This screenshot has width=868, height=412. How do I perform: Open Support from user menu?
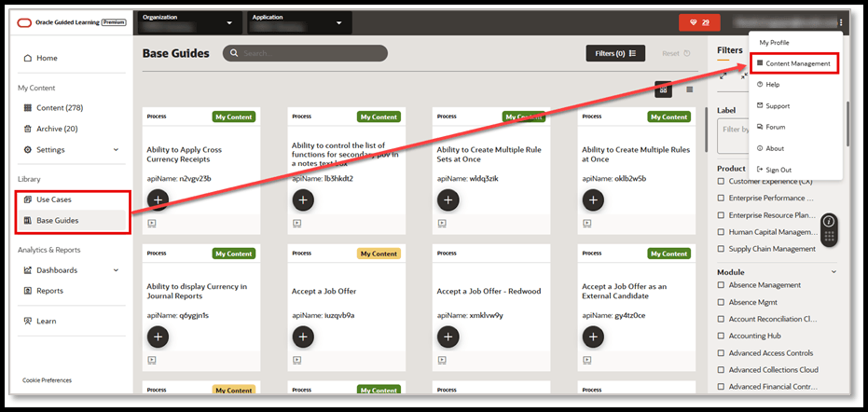(773, 105)
